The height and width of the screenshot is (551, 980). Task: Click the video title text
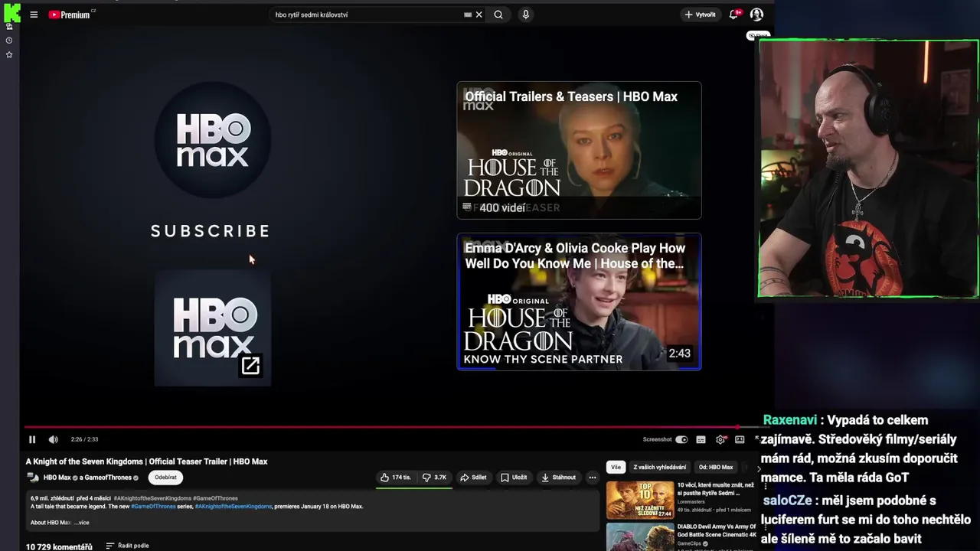click(x=146, y=461)
